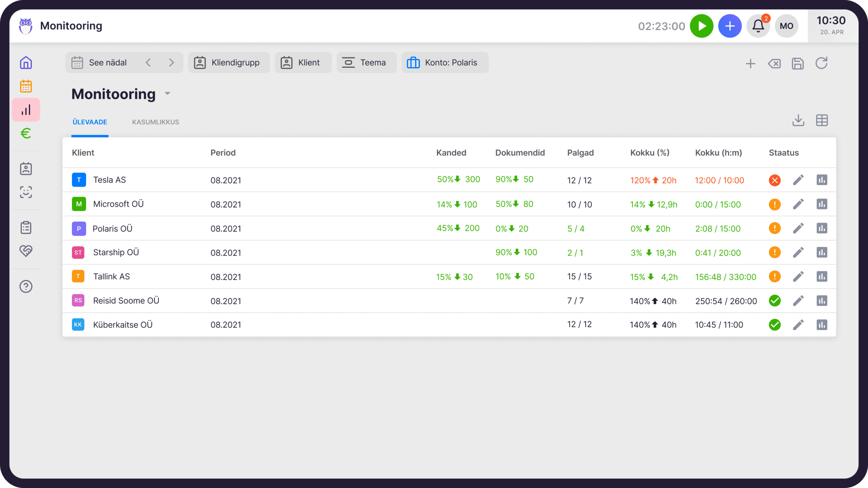Click the warning status for Starship OÜ

(x=774, y=252)
